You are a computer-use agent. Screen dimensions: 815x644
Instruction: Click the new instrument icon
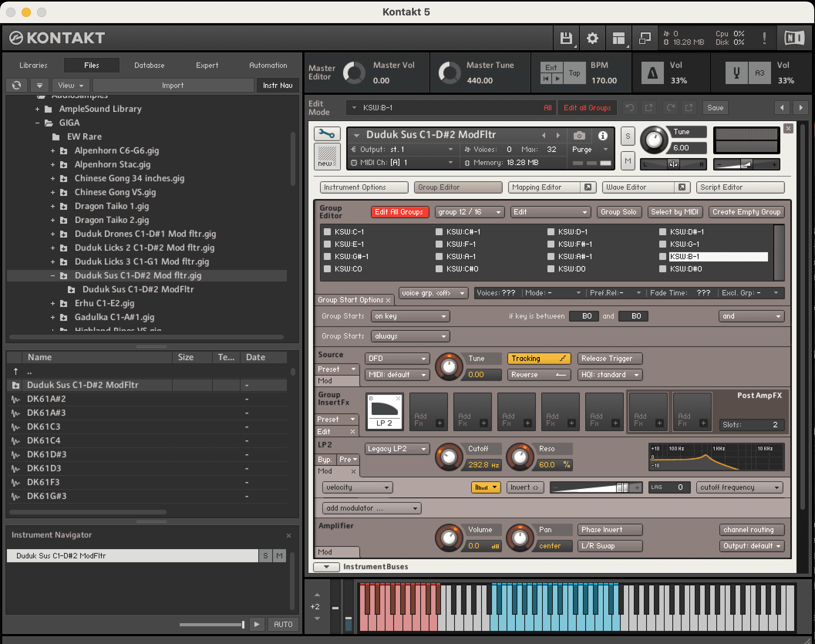(x=327, y=156)
